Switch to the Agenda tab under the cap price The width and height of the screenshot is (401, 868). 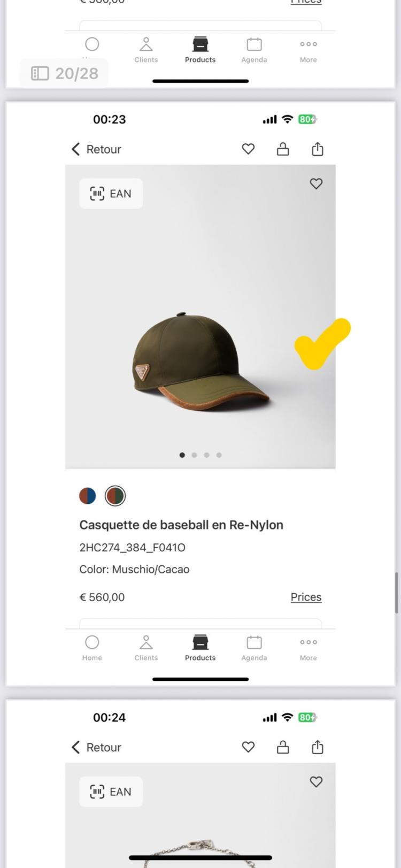coord(254,647)
